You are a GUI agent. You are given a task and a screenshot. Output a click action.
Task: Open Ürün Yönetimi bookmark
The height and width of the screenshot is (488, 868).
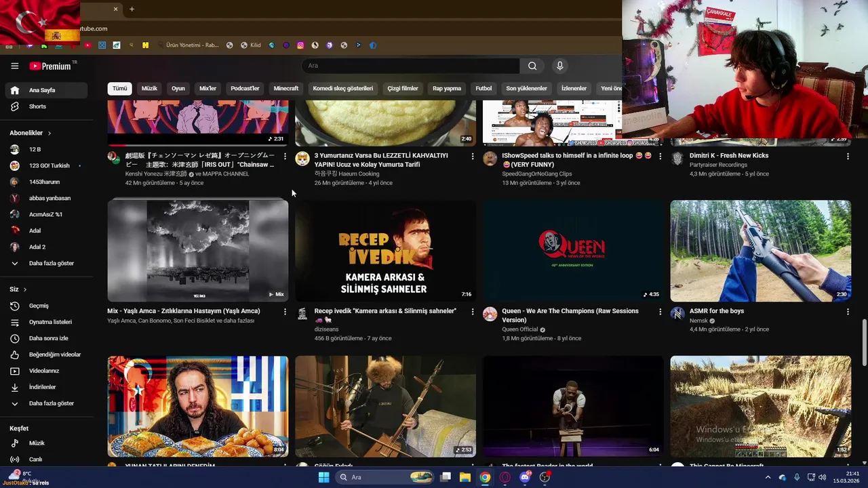(x=187, y=45)
